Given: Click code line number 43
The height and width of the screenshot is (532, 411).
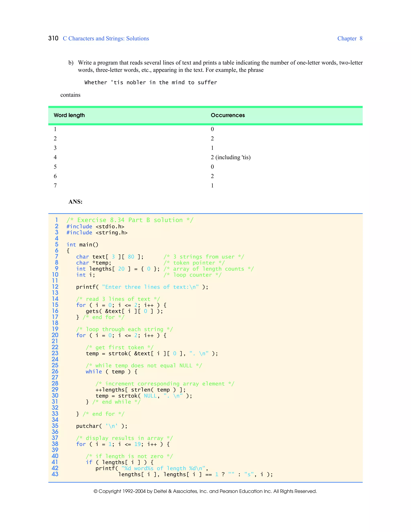Looking at the screenshot, I should [55, 474].
